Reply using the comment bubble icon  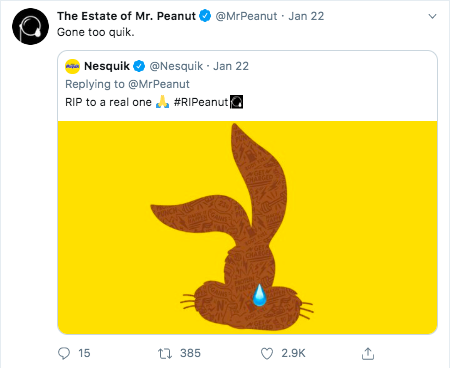coord(64,353)
